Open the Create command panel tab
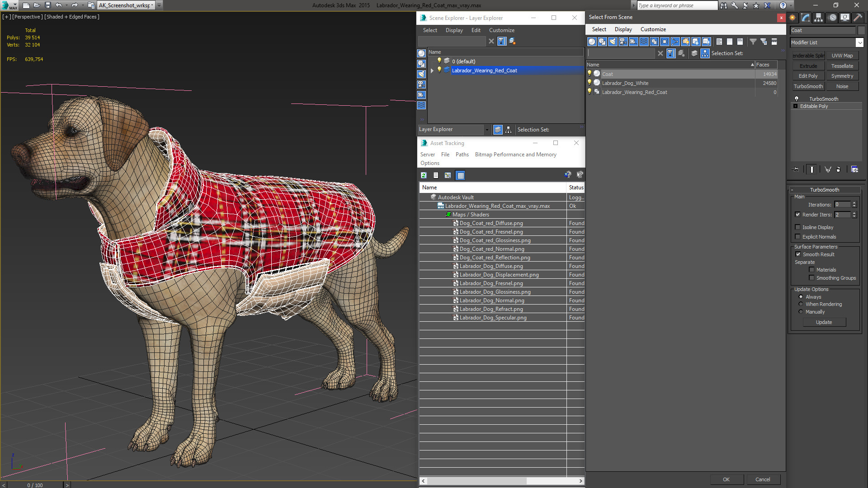Image resolution: width=868 pixels, height=488 pixels. click(x=793, y=18)
